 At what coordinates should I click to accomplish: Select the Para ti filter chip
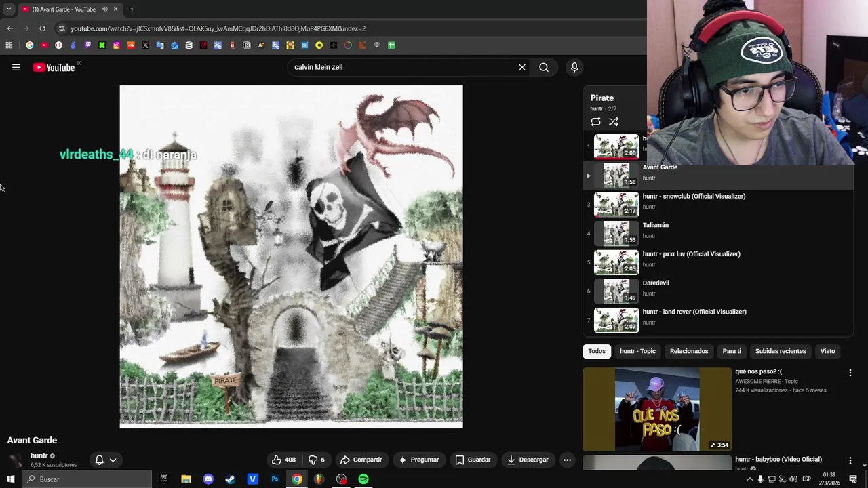click(732, 351)
